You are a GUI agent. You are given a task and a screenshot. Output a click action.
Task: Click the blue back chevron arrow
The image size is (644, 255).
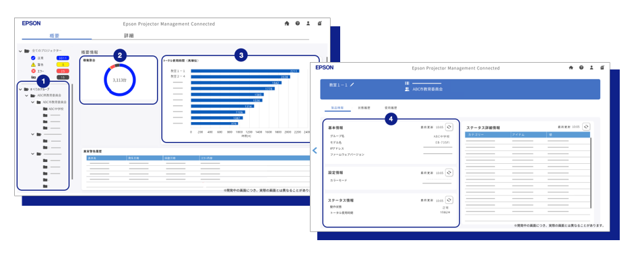click(315, 150)
